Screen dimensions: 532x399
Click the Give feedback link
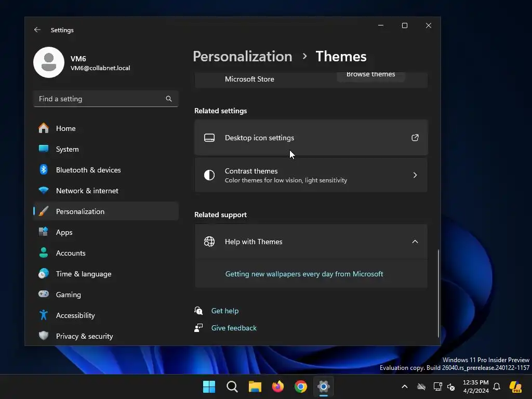point(234,328)
